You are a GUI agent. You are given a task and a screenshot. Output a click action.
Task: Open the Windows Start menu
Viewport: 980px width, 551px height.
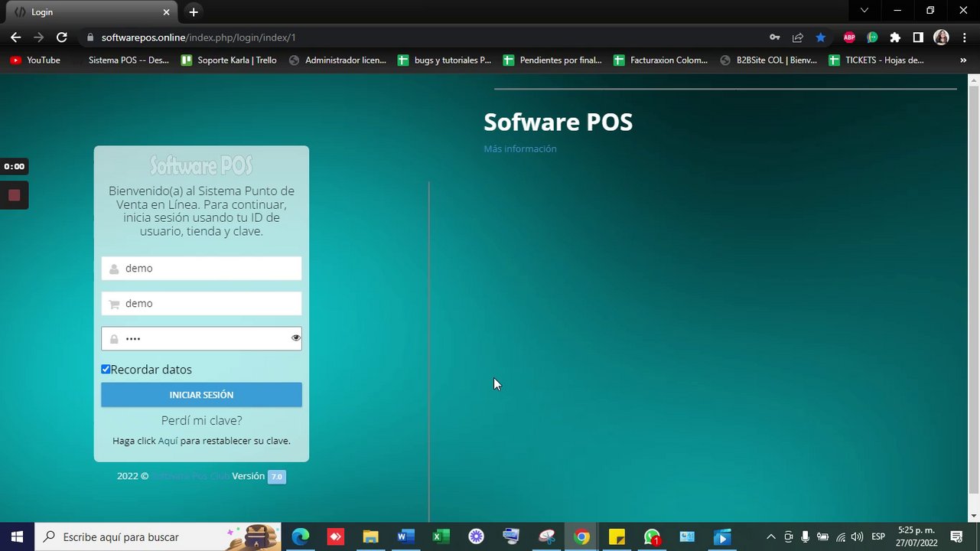pyautogui.click(x=17, y=536)
